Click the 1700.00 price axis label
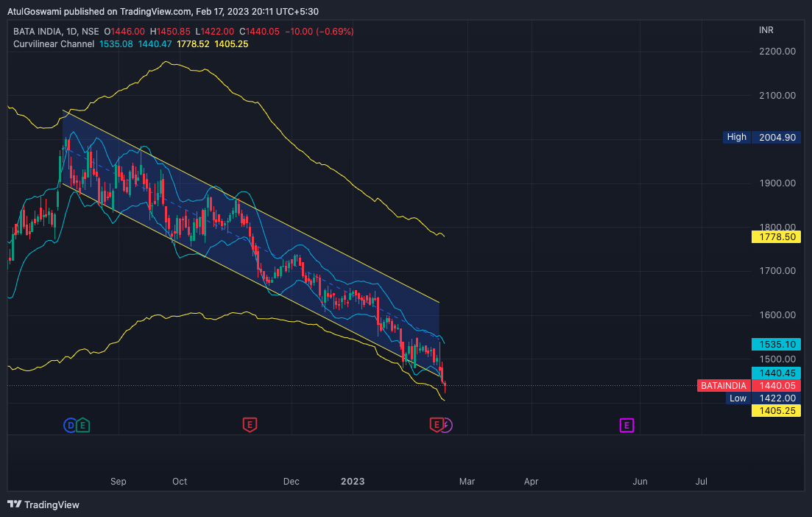The width and height of the screenshot is (812, 517). pyautogui.click(x=777, y=271)
